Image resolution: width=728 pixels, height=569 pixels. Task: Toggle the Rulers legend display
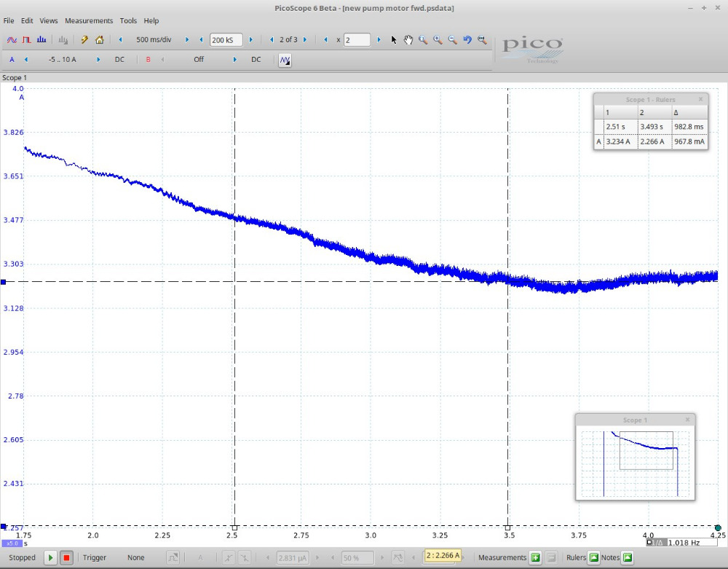click(x=593, y=558)
